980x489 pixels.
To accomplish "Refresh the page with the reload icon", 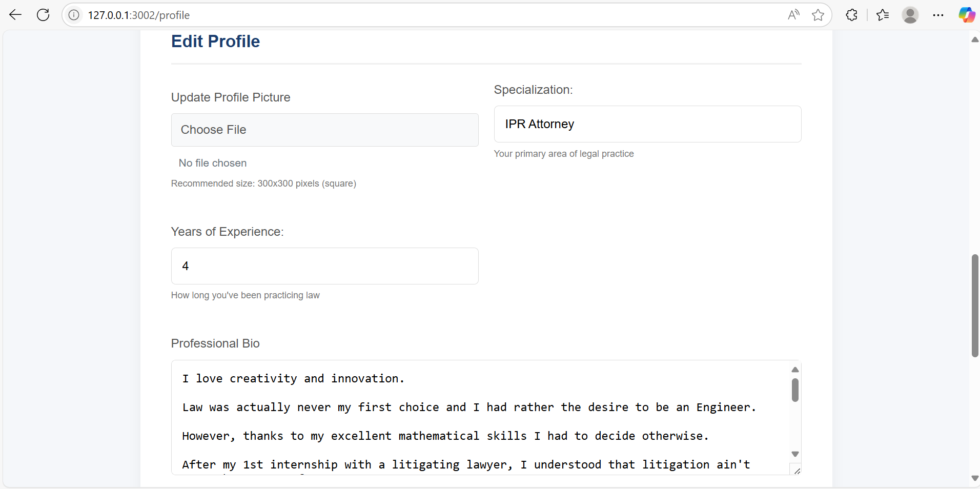I will [43, 15].
